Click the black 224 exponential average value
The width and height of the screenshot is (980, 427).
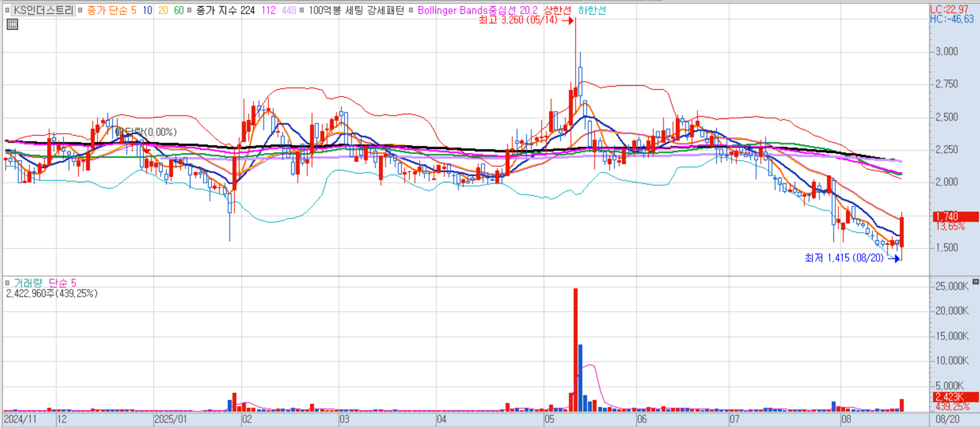[x=248, y=10]
